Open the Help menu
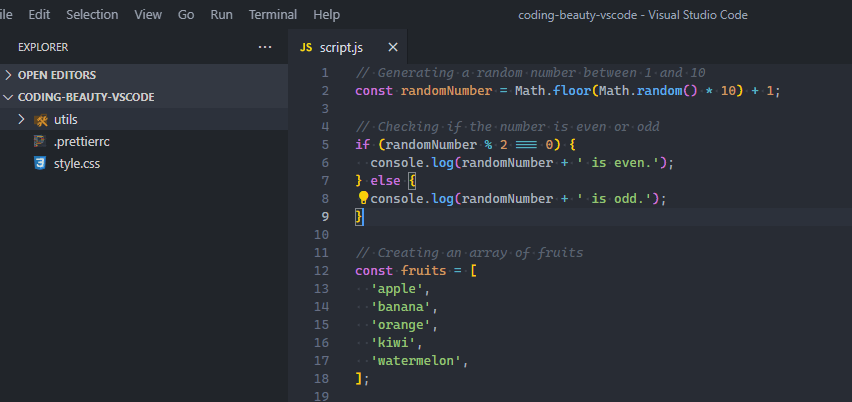852x402 pixels. 326,15
